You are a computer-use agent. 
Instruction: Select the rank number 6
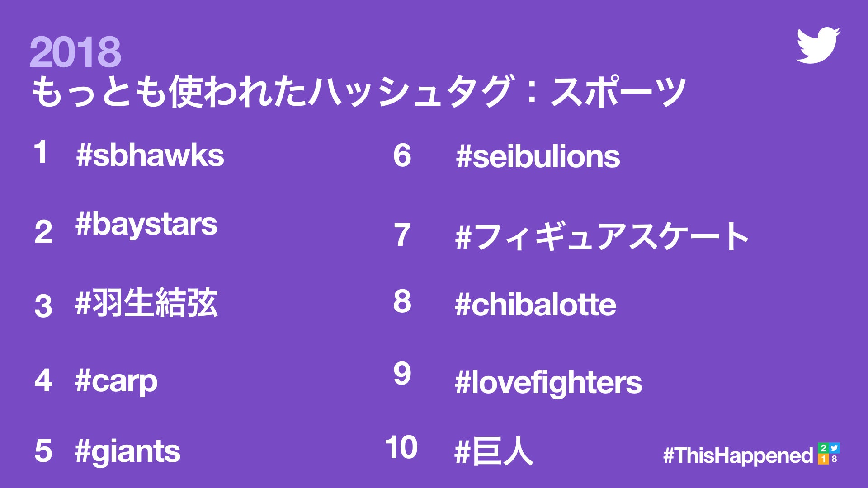(x=402, y=155)
